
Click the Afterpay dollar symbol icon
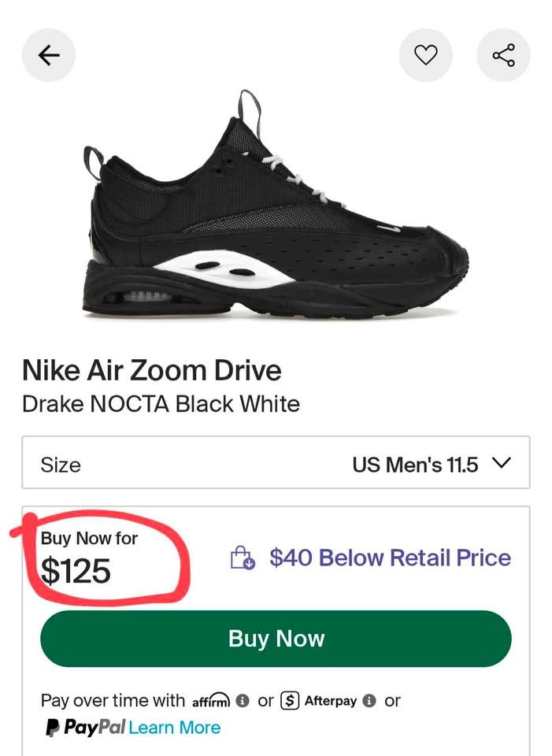[x=290, y=700]
